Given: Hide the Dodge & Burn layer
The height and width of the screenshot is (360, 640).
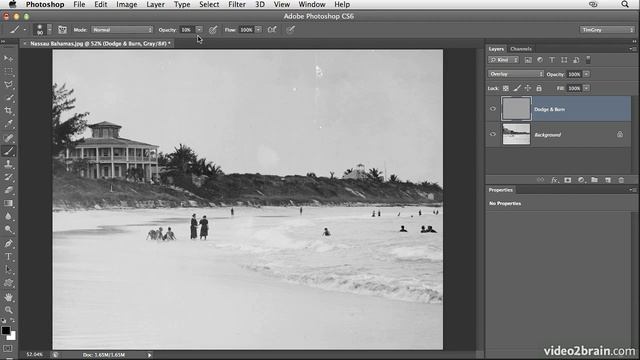Looking at the screenshot, I should tap(493, 109).
